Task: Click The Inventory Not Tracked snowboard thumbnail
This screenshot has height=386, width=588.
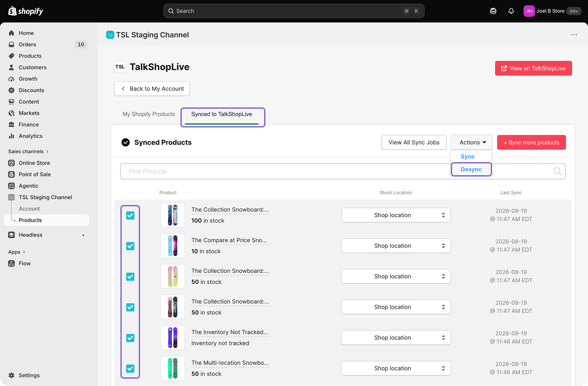Action: pyautogui.click(x=173, y=338)
